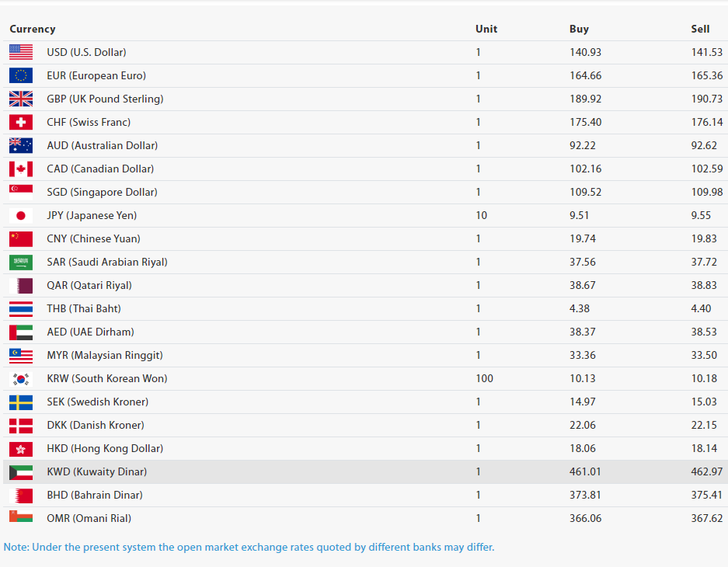Click the Swiss flag icon
728x567 pixels.
(x=21, y=122)
